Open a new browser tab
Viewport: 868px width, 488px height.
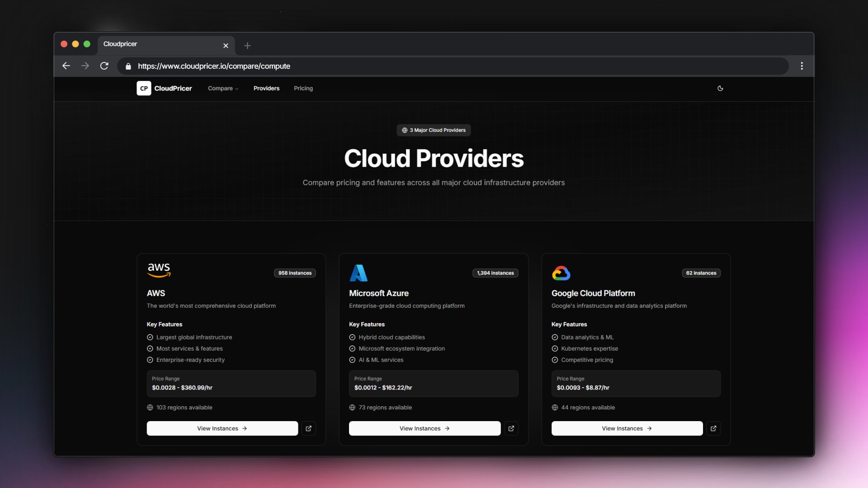click(x=247, y=46)
